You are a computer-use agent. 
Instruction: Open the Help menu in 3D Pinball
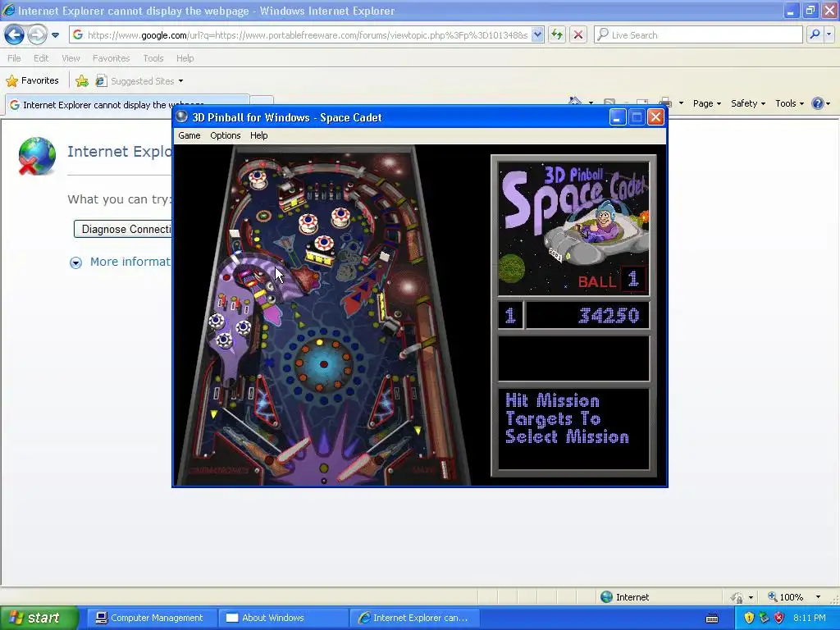258,135
